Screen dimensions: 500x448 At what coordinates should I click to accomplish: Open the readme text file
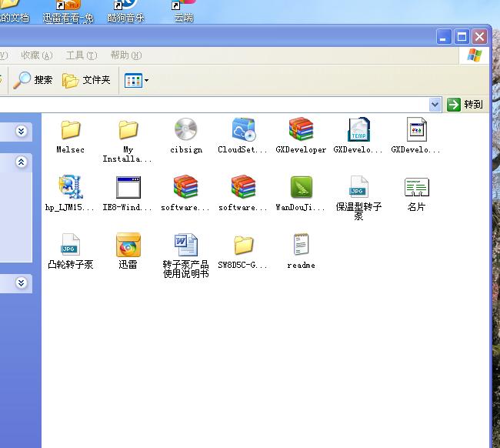click(x=301, y=246)
